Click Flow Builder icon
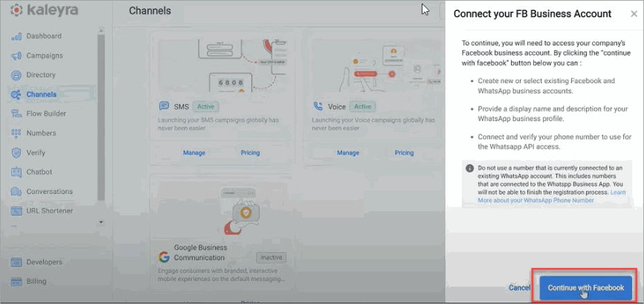 tap(16, 114)
